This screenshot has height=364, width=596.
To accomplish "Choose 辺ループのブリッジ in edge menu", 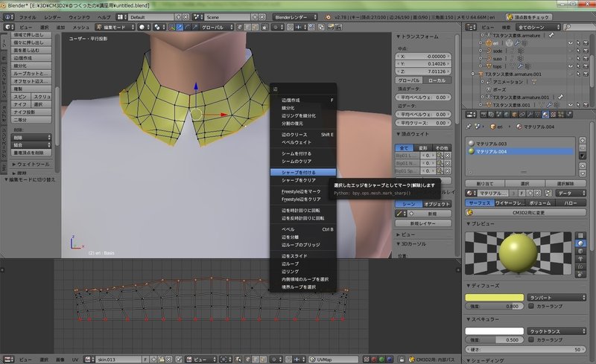I will (x=303, y=245).
